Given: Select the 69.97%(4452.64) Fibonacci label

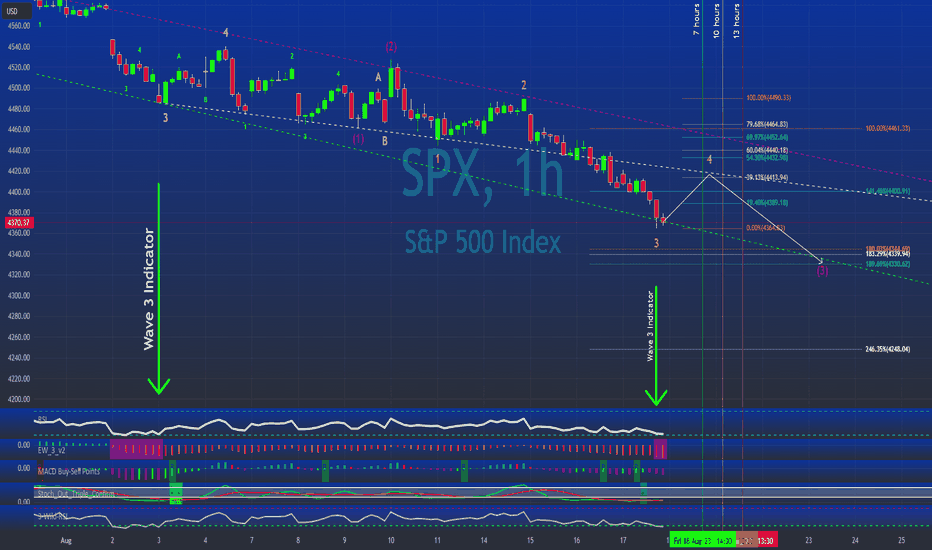Looking at the screenshot, I should 767,137.
